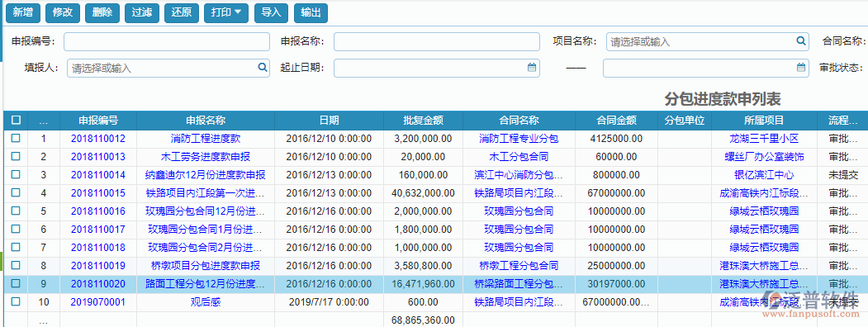
Task: Open 螺丝厂办公室装饰 project link
Action: [x=764, y=157]
